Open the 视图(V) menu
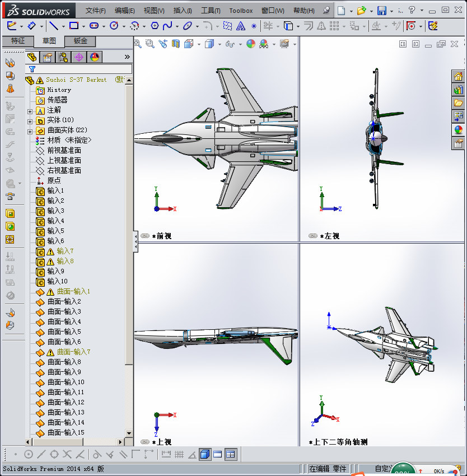The image size is (467, 476). coord(154,11)
